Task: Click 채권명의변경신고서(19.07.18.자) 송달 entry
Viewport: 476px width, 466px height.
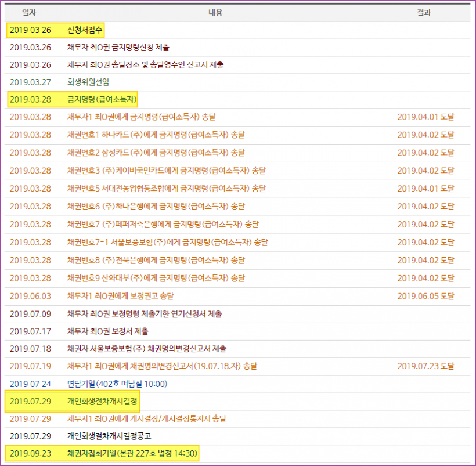Action: tap(162, 366)
